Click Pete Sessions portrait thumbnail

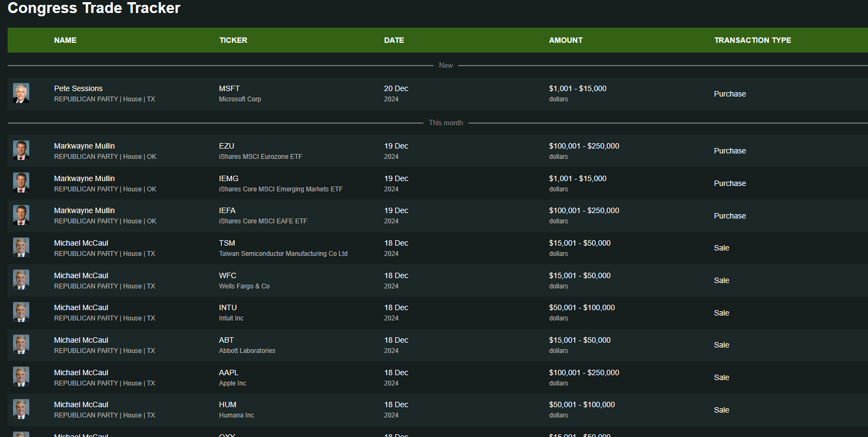21,93
